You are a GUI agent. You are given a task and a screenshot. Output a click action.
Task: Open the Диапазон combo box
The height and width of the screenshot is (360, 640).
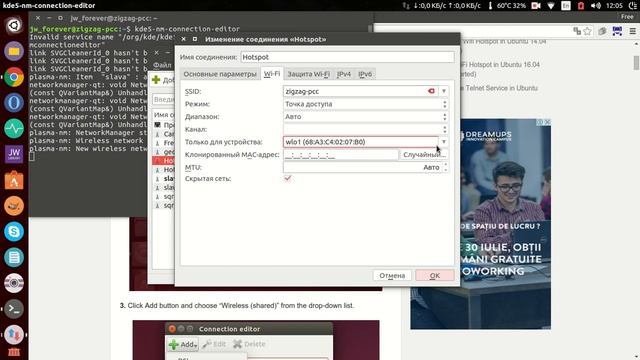point(366,117)
